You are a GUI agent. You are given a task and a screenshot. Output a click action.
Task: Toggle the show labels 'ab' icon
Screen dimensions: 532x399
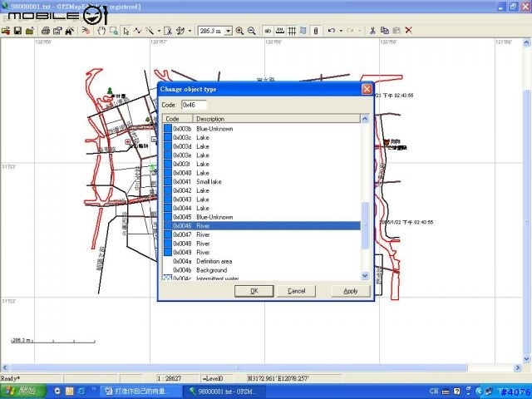(268, 31)
